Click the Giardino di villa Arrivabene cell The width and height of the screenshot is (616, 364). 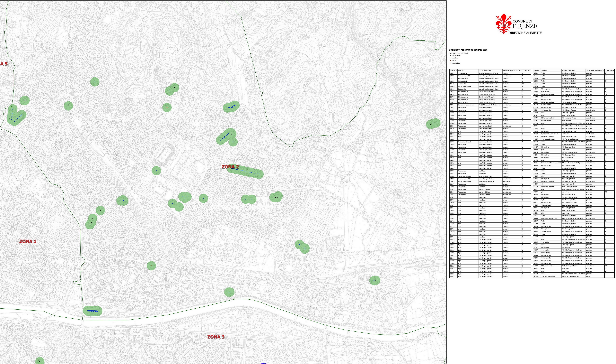pos(574,277)
